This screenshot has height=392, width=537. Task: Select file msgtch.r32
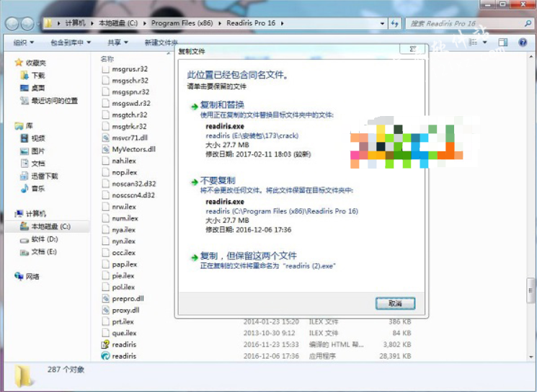tap(130, 115)
